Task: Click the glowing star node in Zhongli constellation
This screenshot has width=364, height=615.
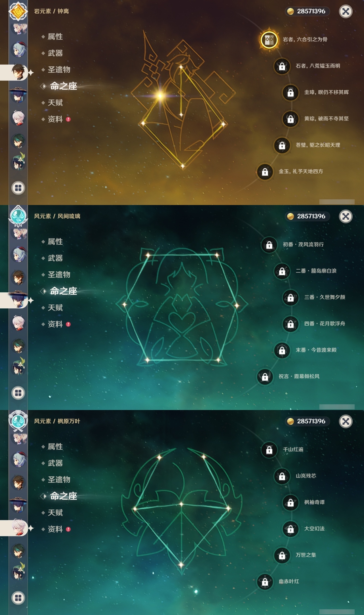Action: pos(160,96)
